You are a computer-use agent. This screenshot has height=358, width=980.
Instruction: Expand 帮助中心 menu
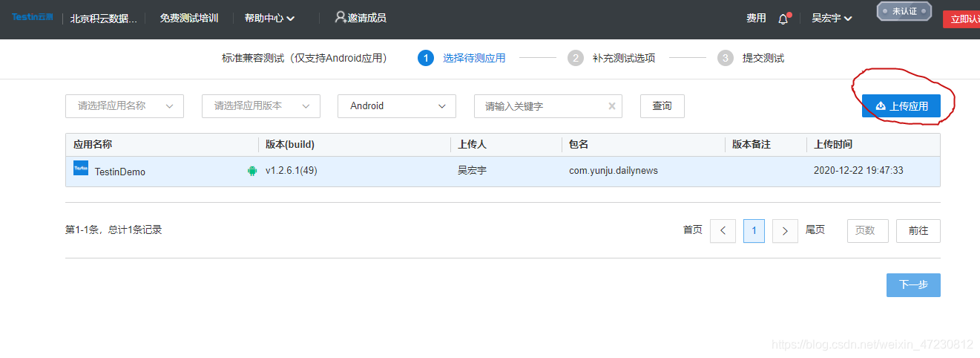tap(269, 19)
